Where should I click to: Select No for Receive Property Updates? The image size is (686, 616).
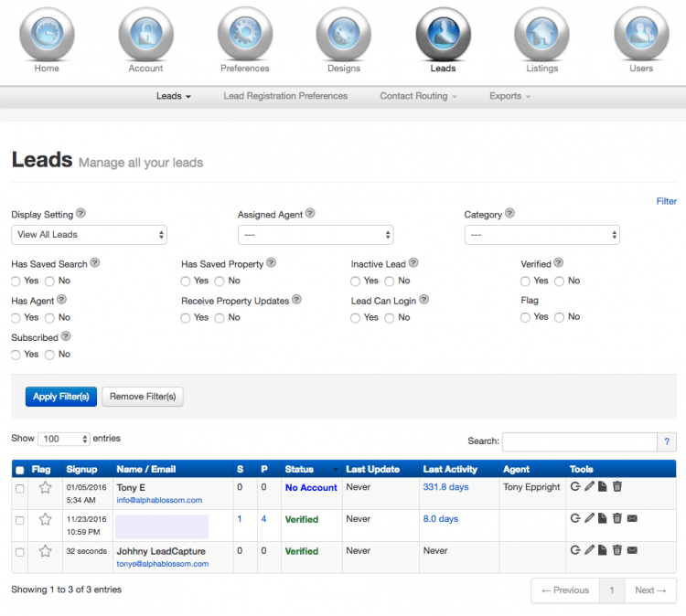point(220,318)
